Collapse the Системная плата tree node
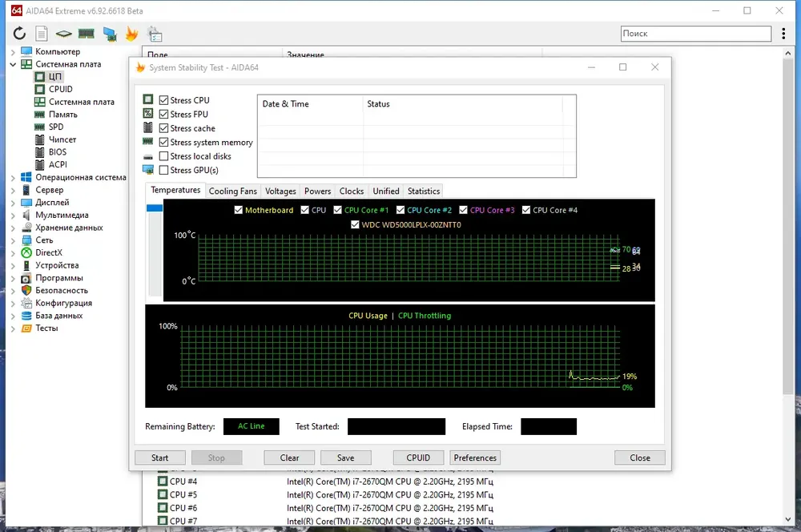Viewport: 801px width, 532px height. [13, 64]
